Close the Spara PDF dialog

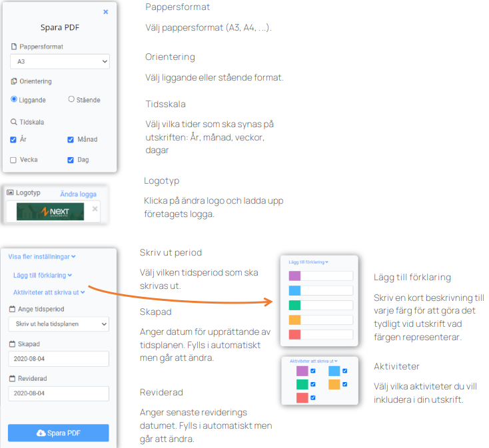pyautogui.click(x=106, y=12)
